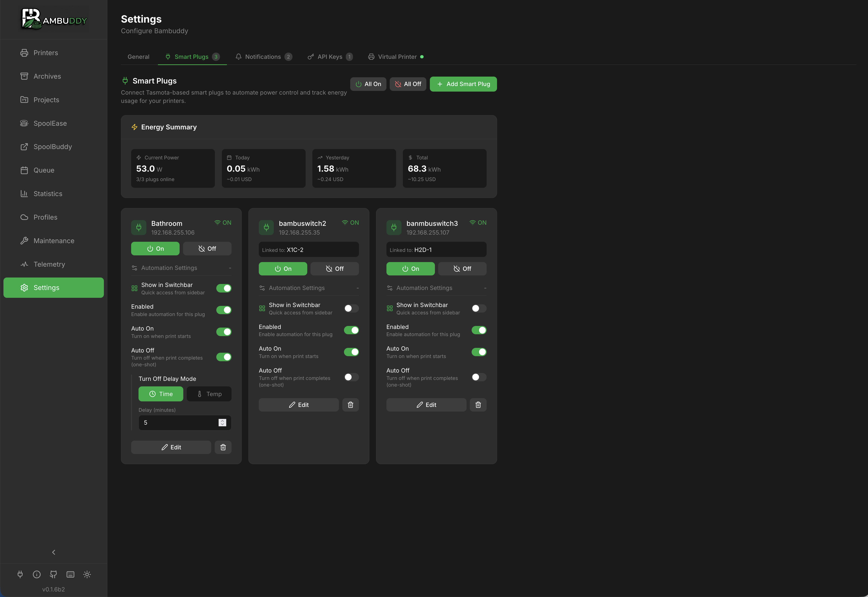Viewport: 868px width, 597px height.
Task: Select Temp turn off delay mode
Action: [x=209, y=394]
